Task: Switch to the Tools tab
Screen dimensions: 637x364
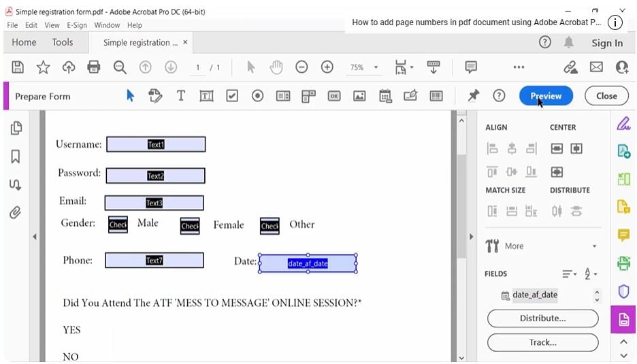Action: [x=63, y=42]
